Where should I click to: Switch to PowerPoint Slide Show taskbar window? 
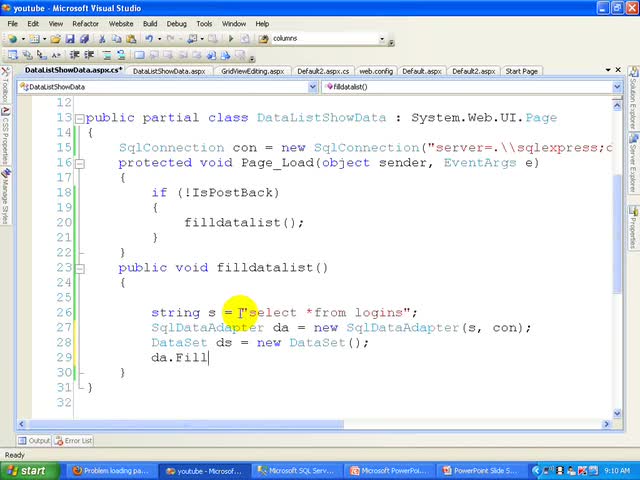482,471
